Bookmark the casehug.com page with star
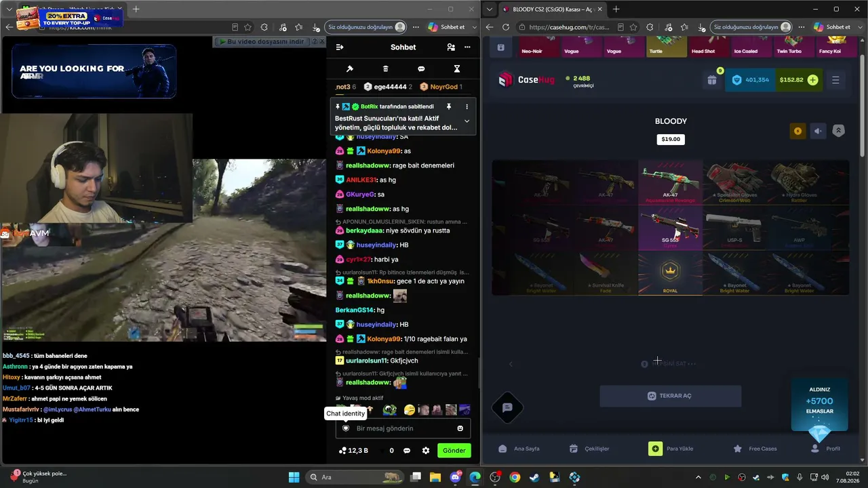This screenshot has width=868, height=488. [x=633, y=27]
